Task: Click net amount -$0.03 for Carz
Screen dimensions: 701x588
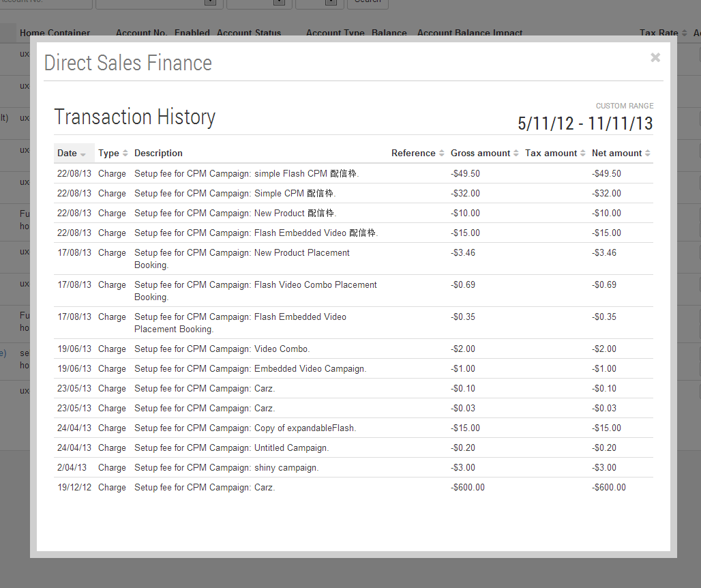Action: coord(604,408)
